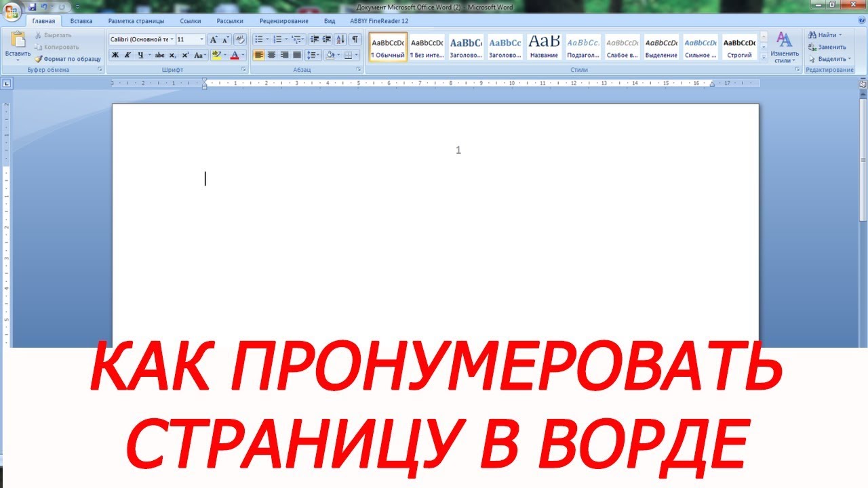The height and width of the screenshot is (488, 868).
Task: Undo last action in Quick Access toolbar
Action: click(x=44, y=7)
